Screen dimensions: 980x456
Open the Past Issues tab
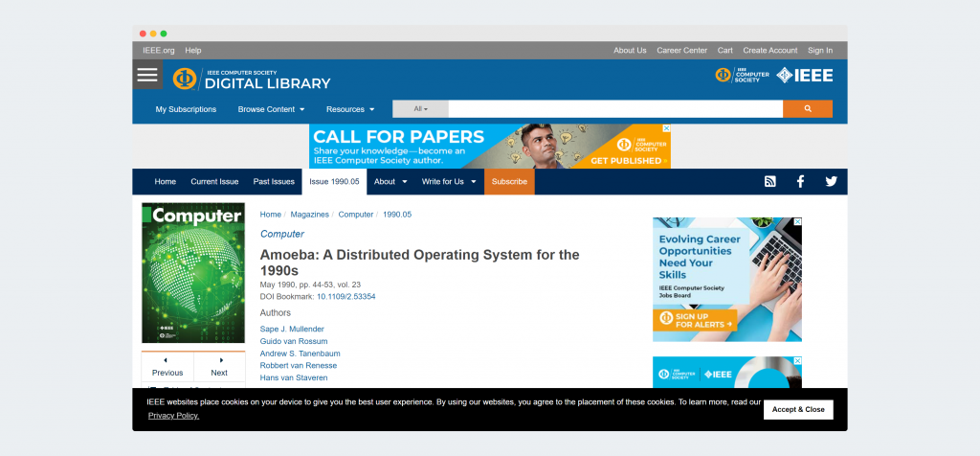click(x=274, y=181)
